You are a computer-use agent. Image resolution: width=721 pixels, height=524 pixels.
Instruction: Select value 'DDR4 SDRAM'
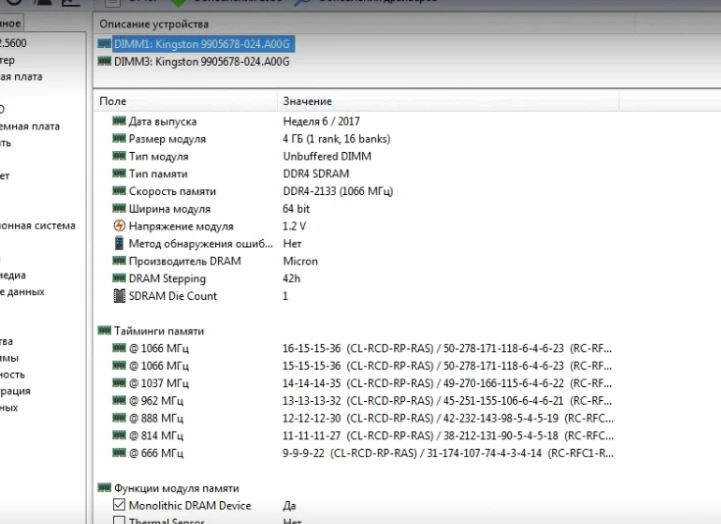[x=316, y=174]
